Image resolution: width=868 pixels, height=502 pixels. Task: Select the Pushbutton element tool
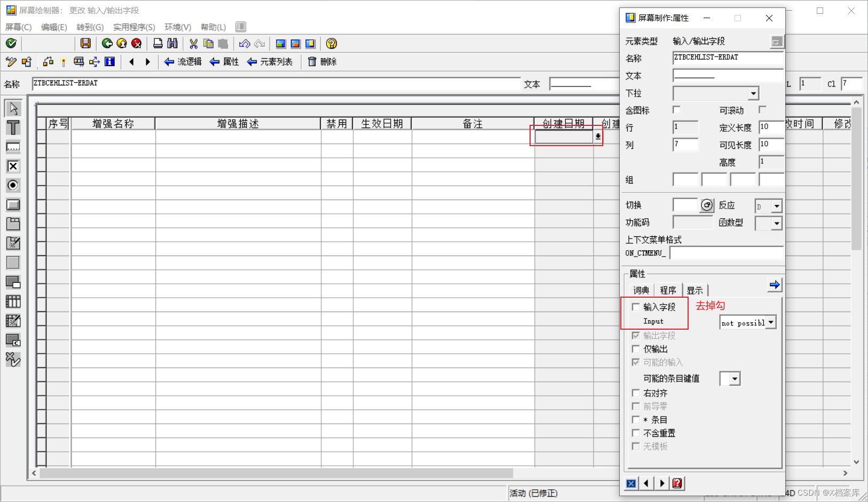pyautogui.click(x=13, y=205)
